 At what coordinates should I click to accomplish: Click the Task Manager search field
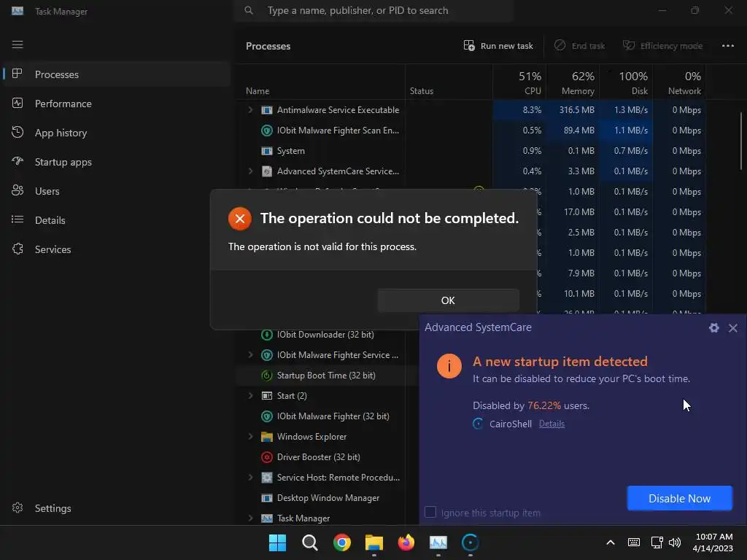click(x=373, y=10)
